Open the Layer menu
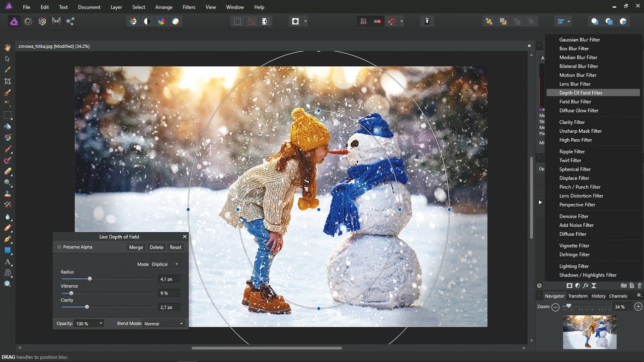 (x=116, y=7)
